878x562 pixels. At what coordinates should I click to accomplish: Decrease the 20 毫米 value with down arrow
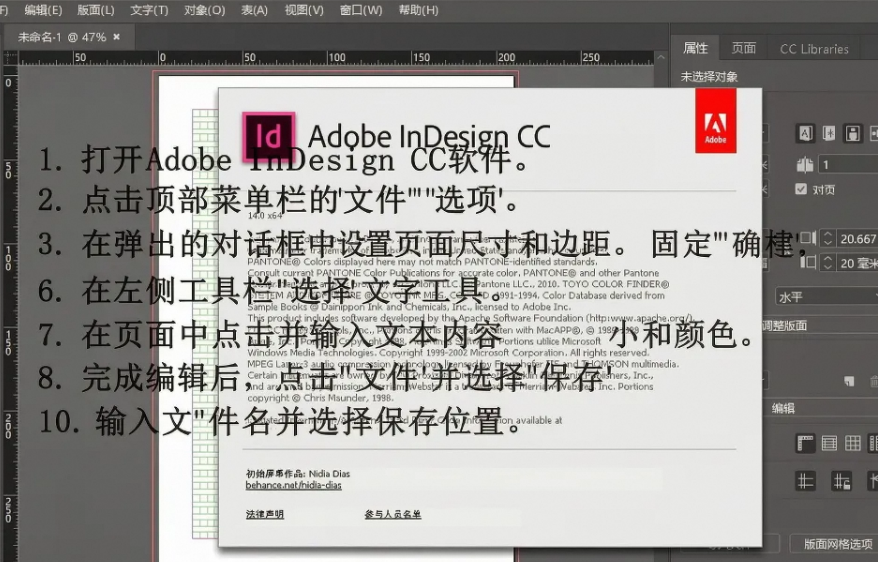pyautogui.click(x=828, y=267)
